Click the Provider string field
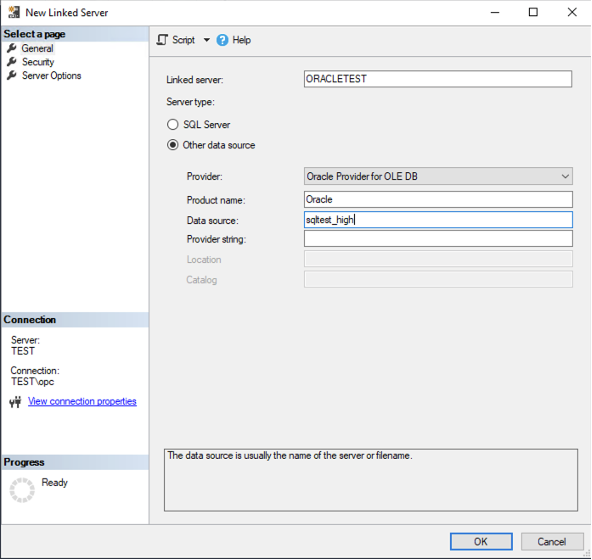Screen dimensions: 592x560 tap(438, 239)
